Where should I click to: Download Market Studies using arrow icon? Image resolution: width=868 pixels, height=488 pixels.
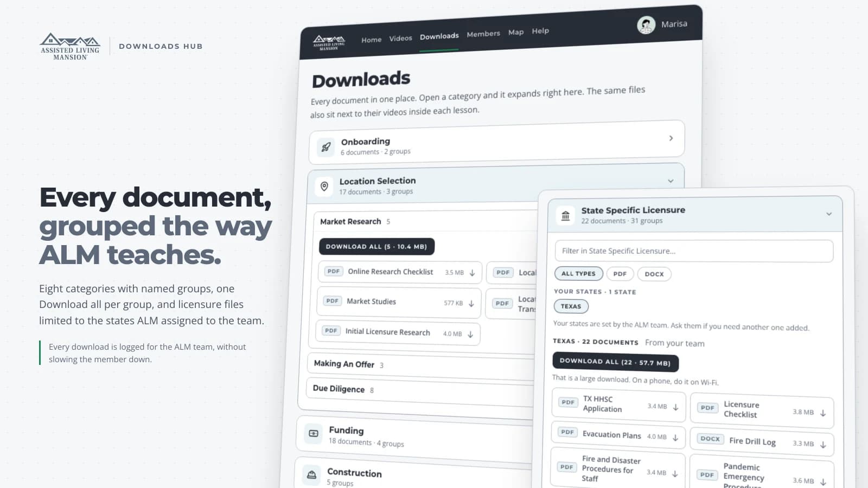[471, 303]
